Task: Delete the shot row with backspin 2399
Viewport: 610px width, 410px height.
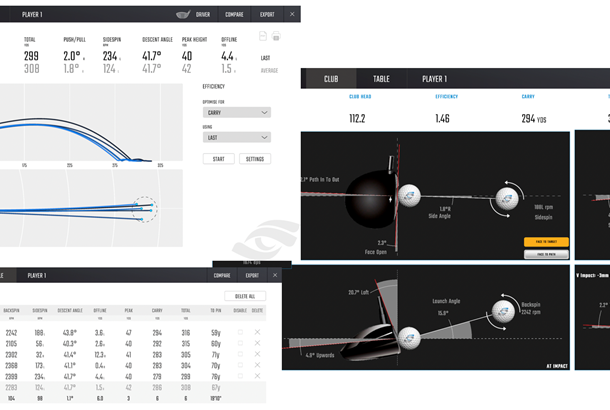Action: click(257, 376)
